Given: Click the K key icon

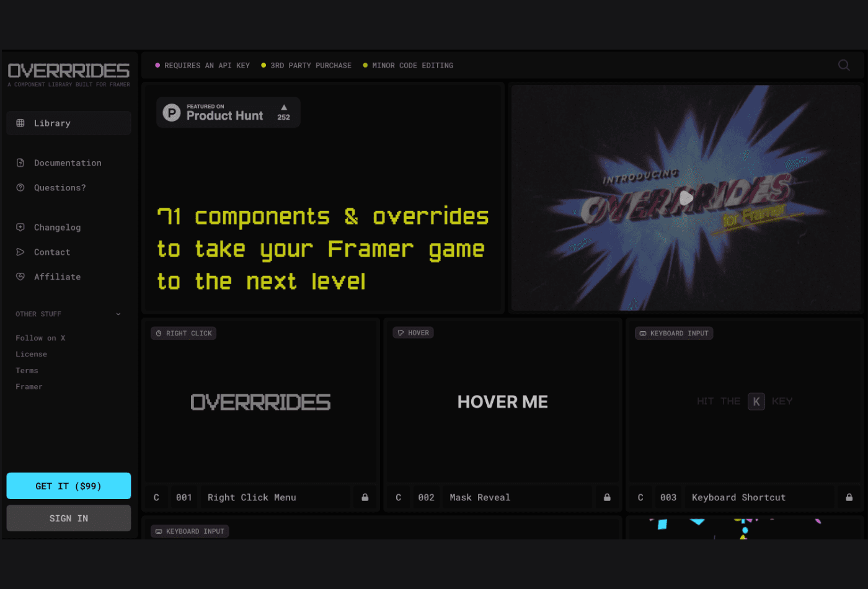Looking at the screenshot, I should (756, 402).
